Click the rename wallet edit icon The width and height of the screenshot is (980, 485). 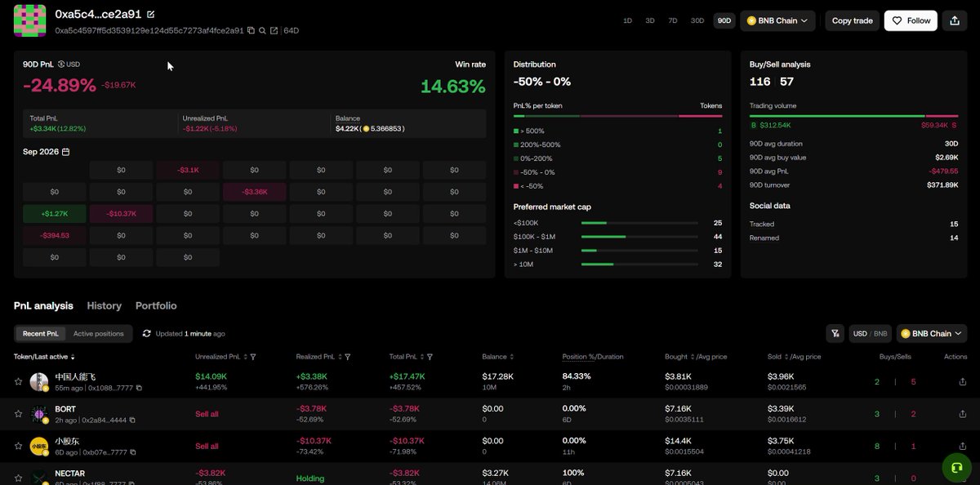[150, 15]
